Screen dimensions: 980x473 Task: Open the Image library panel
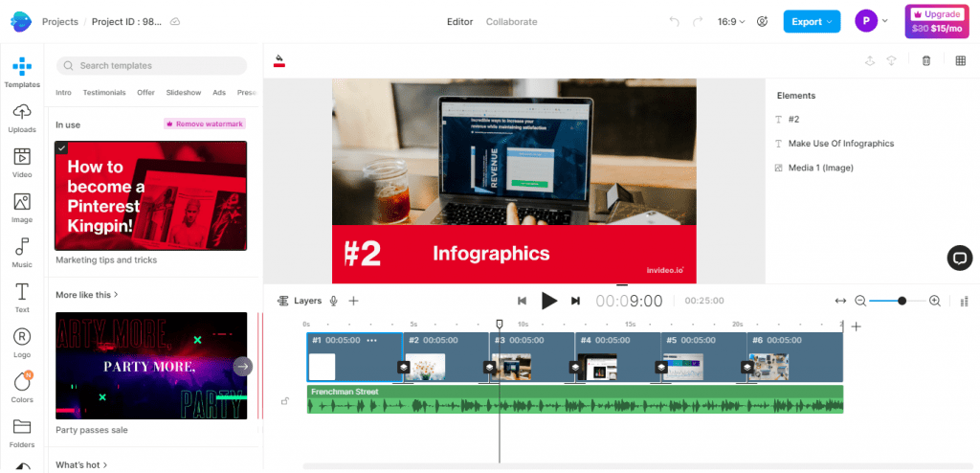(22, 208)
